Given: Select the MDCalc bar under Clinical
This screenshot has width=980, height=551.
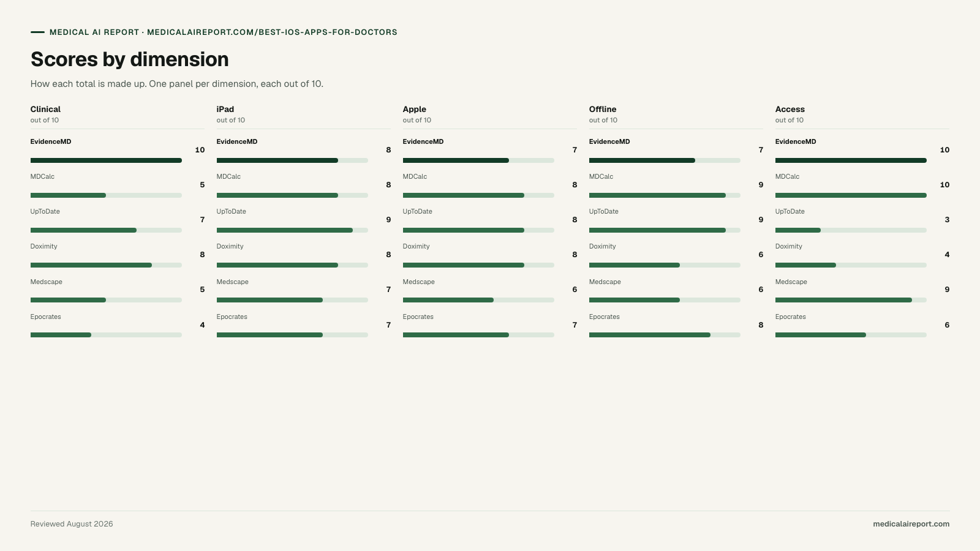Looking at the screenshot, I should click(106, 195).
